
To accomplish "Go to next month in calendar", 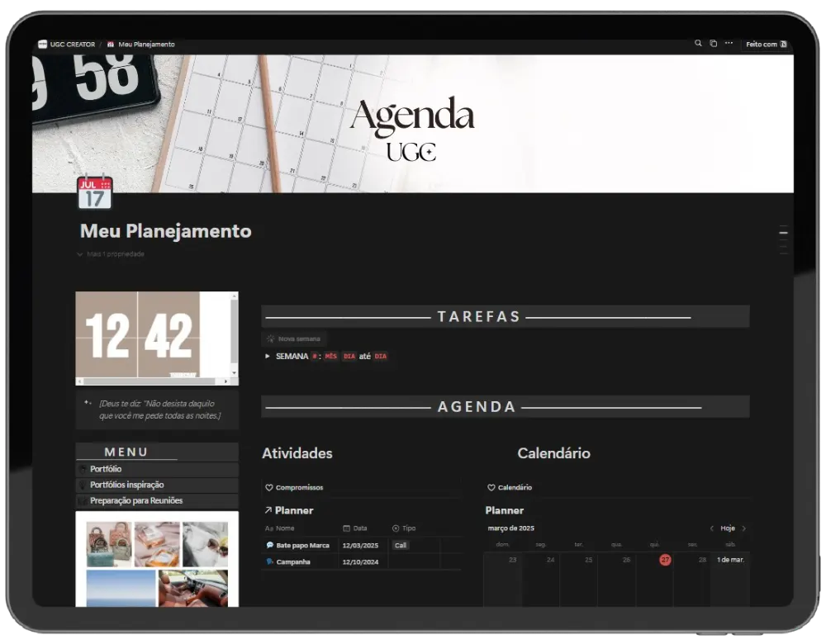I will [x=743, y=528].
